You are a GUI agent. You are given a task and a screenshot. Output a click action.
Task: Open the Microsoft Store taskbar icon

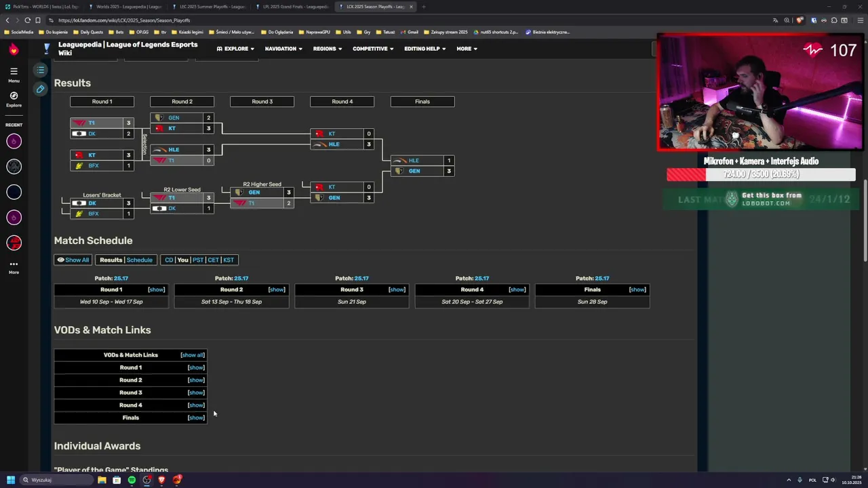pyautogui.click(x=117, y=480)
